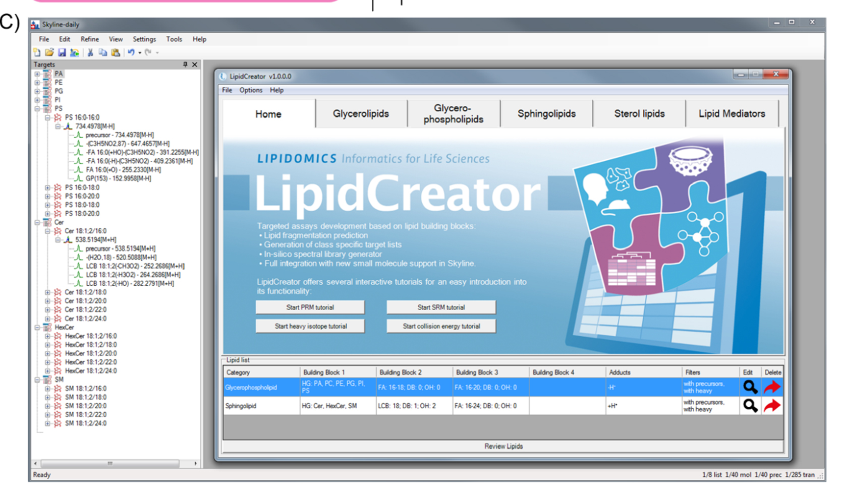The height and width of the screenshot is (504, 841).
Task: Click the peak icon beside 538.5194[M+H]
Action: point(68,240)
